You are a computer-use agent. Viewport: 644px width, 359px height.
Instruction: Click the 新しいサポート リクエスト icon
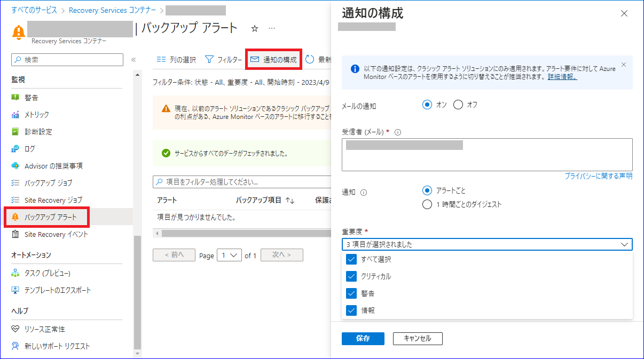coord(15,346)
